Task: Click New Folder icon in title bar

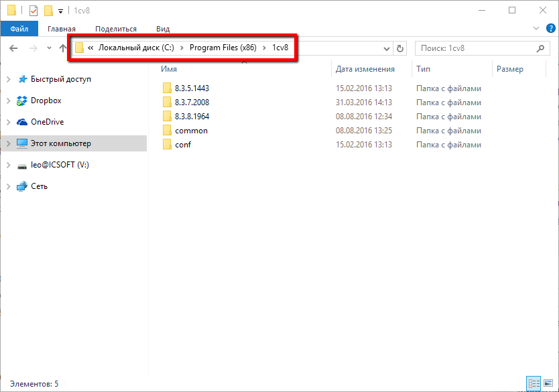Action: [48, 11]
